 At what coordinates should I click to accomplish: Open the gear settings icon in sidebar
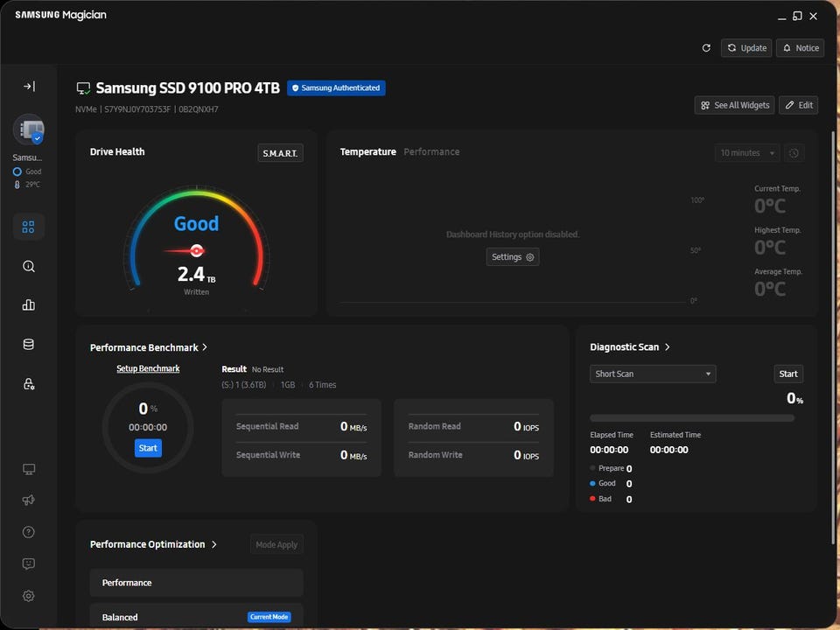coord(29,596)
